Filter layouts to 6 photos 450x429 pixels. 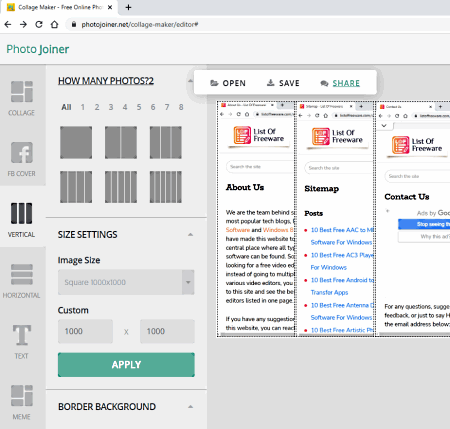coord(153,107)
